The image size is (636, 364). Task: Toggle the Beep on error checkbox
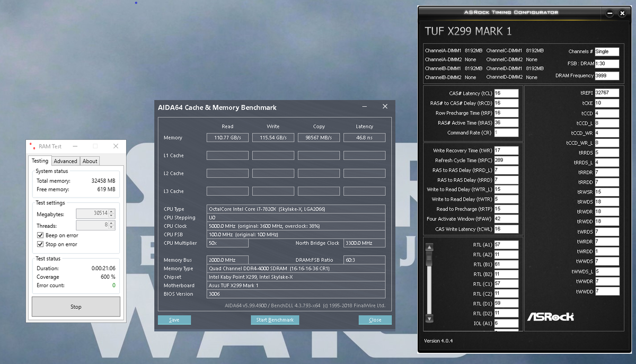(x=41, y=235)
